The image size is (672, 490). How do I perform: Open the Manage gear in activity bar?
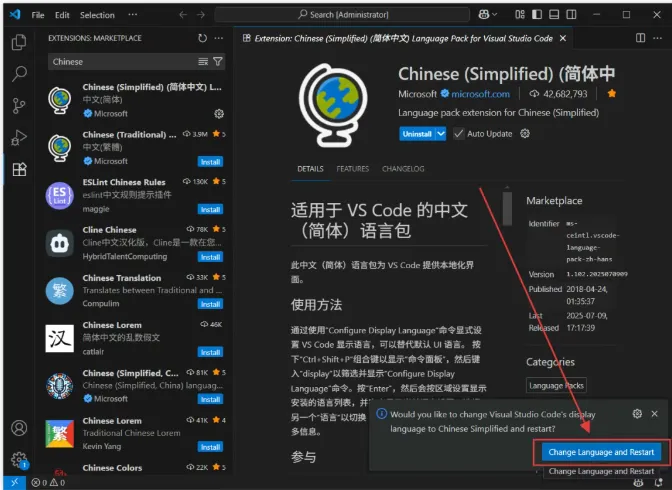pos(19,460)
